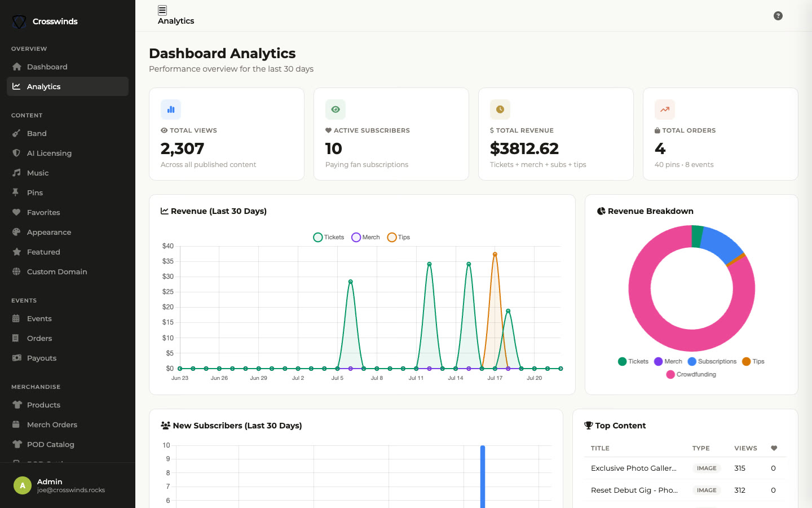
Task: Click the VIEWS column header
Action: point(745,448)
